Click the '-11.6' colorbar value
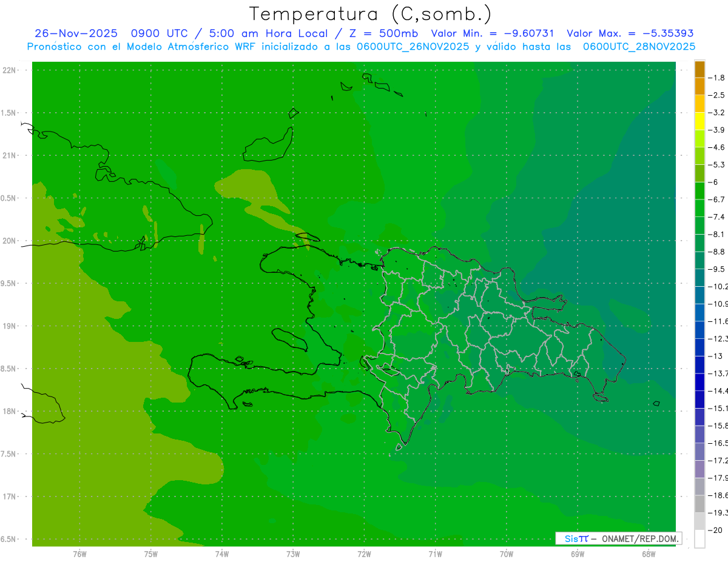 pos(718,321)
